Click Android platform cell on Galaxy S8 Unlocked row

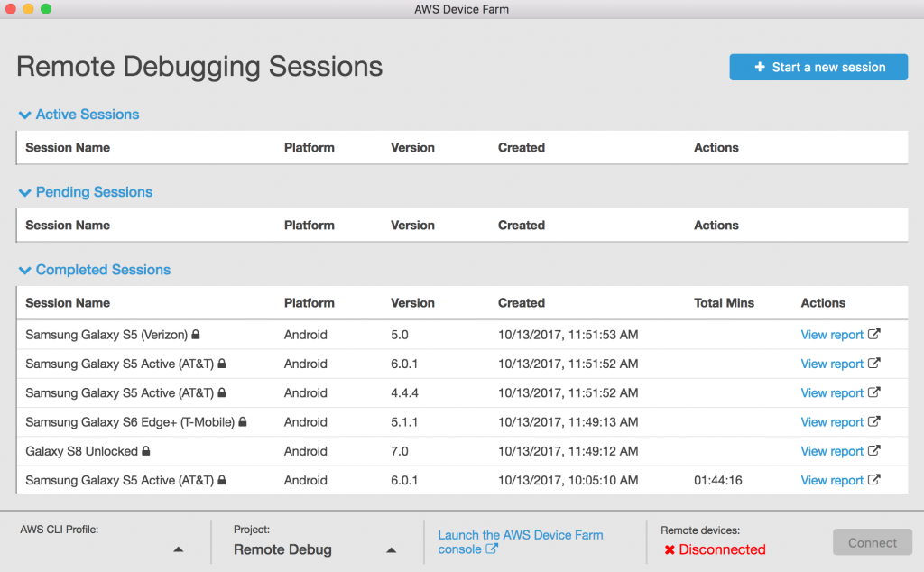(305, 451)
